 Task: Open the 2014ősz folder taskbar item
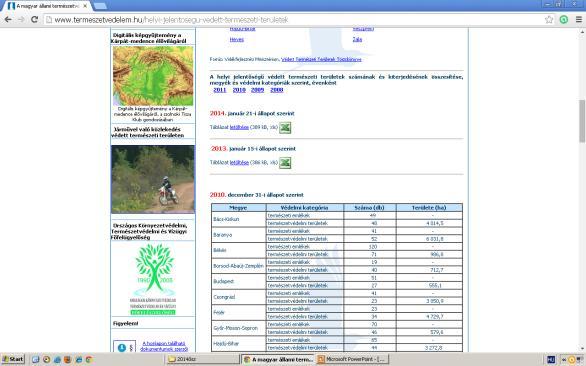(x=202, y=359)
